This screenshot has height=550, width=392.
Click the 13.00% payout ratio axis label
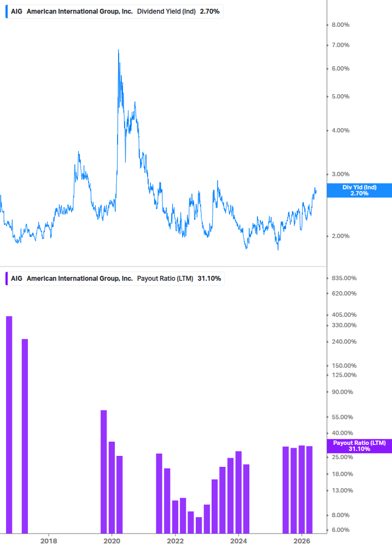[x=342, y=491]
